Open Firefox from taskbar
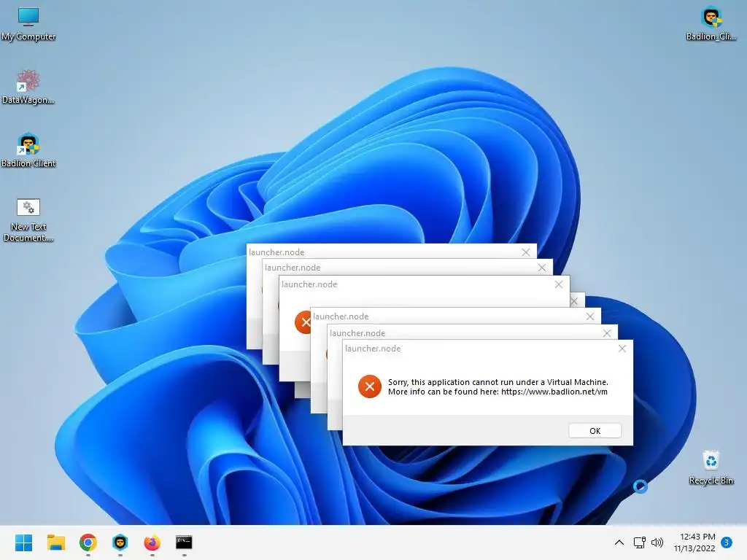Viewport: 747px width, 560px height. click(152, 542)
